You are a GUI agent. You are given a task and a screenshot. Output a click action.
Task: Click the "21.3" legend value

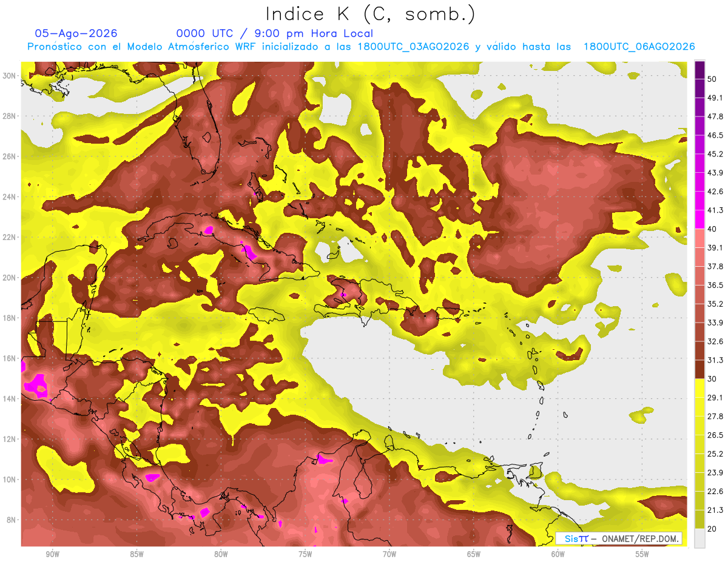(716, 510)
